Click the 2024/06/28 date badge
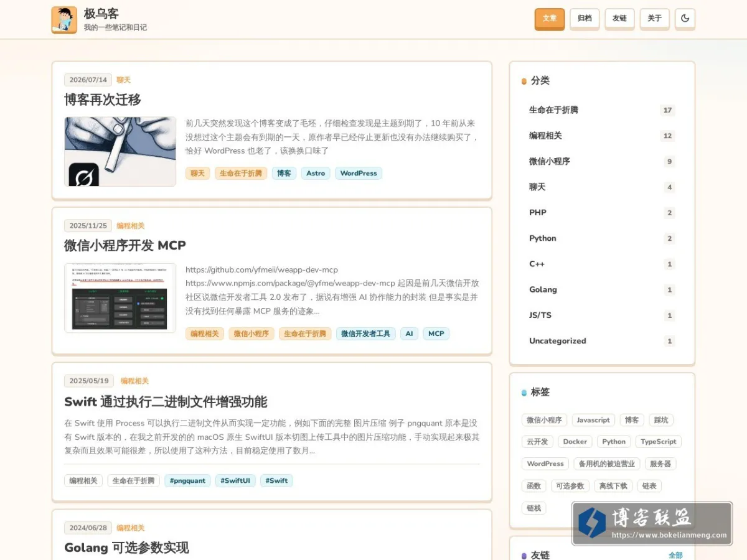Viewport: 747px width, 560px height. 88,528
